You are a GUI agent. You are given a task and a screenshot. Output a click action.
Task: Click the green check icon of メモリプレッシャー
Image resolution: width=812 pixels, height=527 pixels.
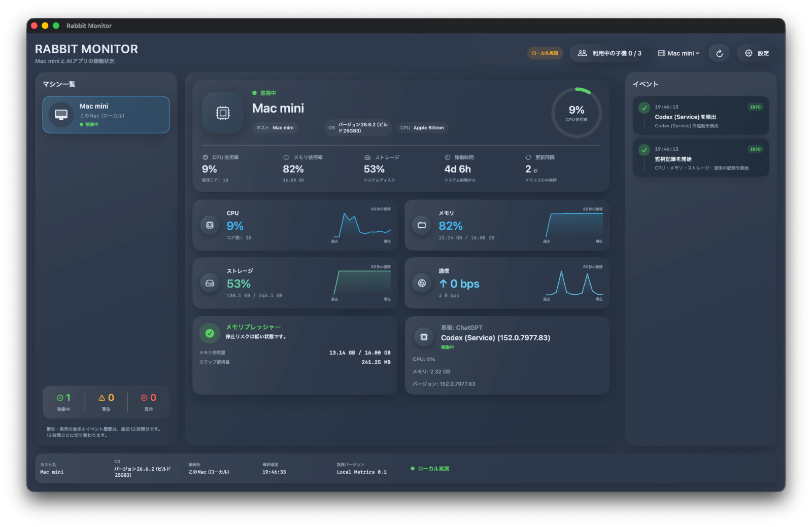210,333
